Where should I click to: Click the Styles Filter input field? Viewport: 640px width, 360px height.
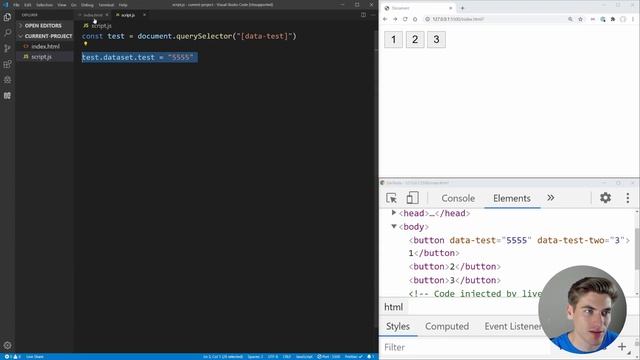[465, 347]
